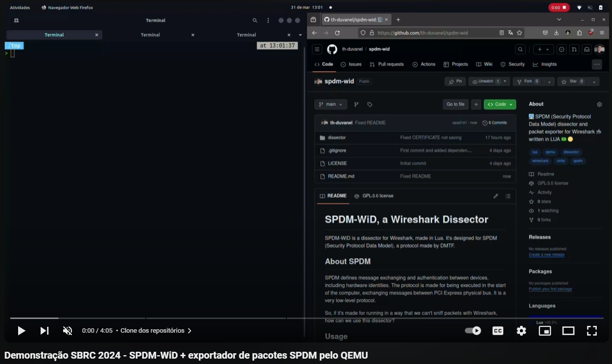Click GitHub search icon
The image size is (612, 364).
[x=520, y=49]
